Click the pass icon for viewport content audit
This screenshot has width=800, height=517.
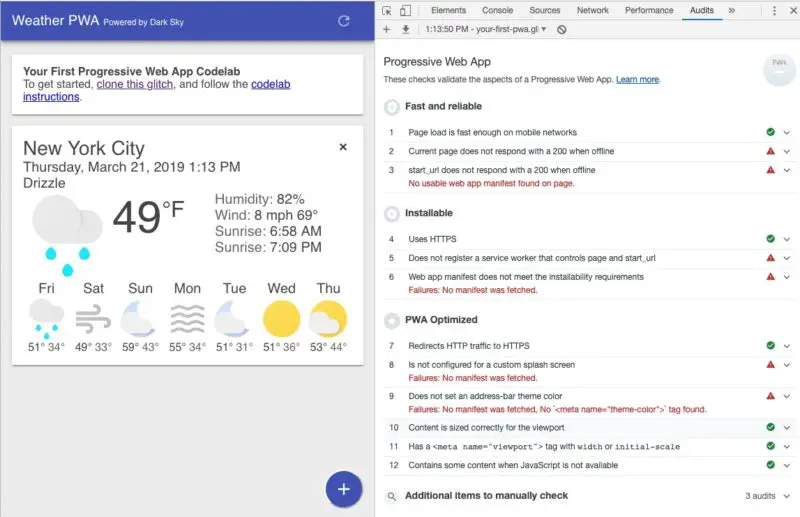coord(770,427)
